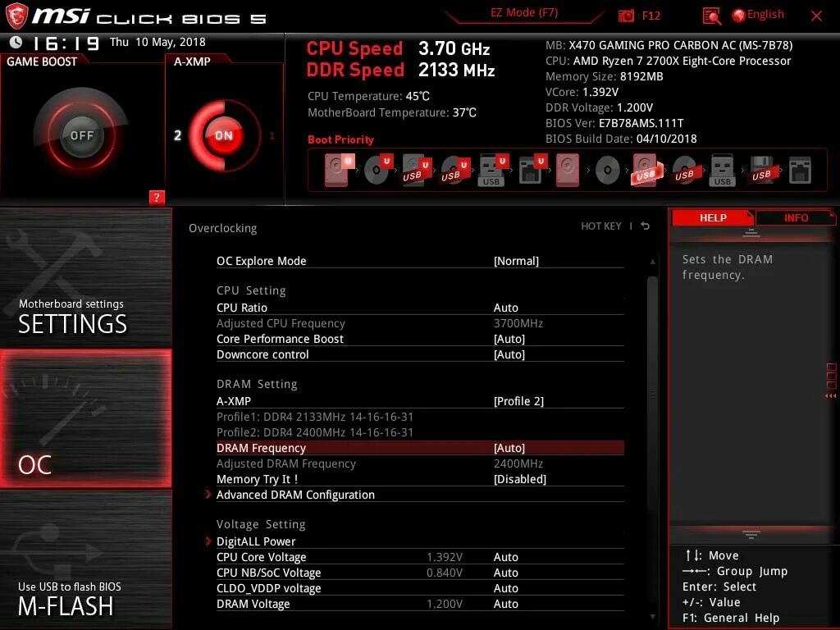
Task: Click the help panel top collapse handle
Action: tap(751, 232)
